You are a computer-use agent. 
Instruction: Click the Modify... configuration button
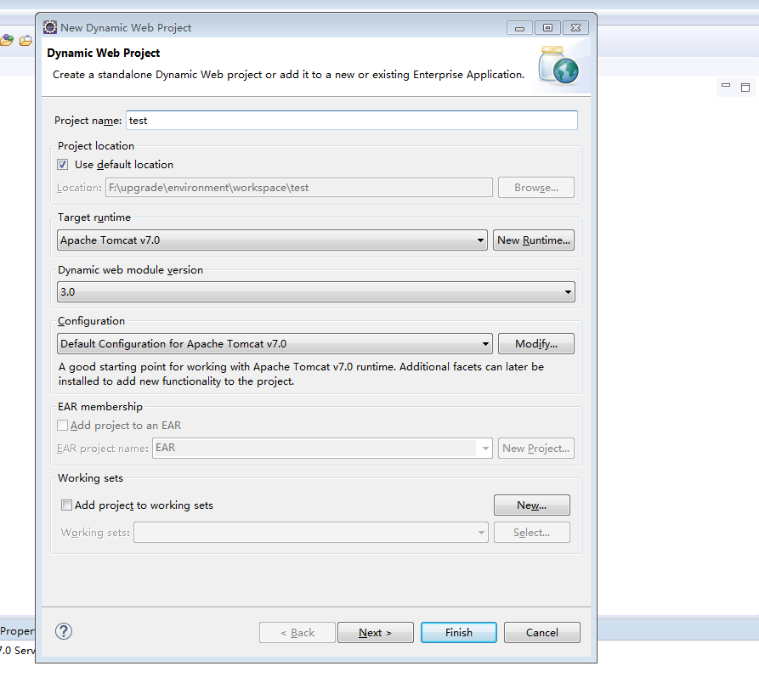click(x=535, y=343)
